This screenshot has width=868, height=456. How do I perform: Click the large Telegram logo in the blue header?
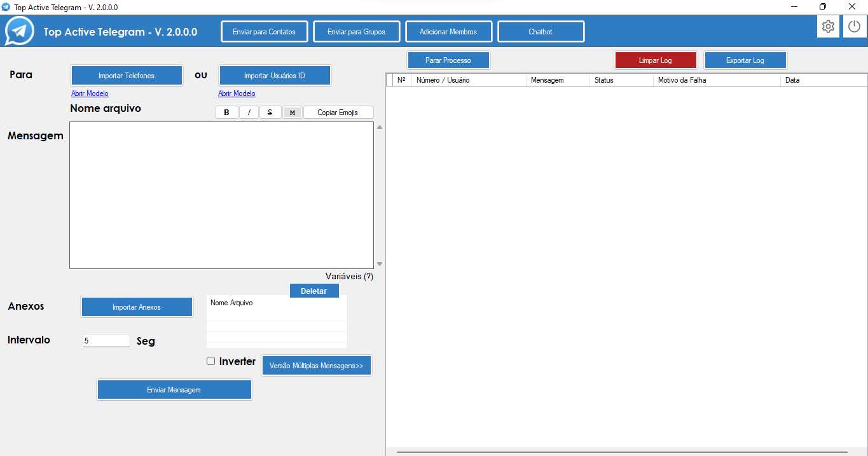pos(20,31)
